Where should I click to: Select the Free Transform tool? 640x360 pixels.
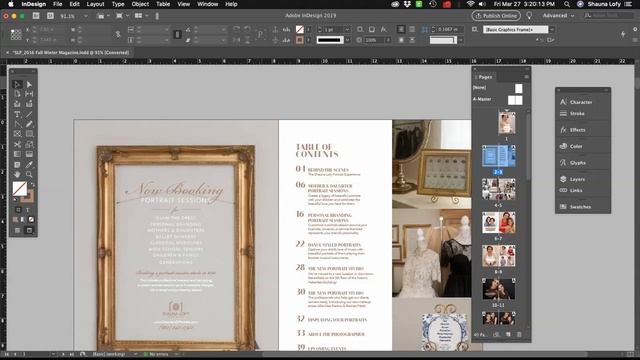[29, 144]
